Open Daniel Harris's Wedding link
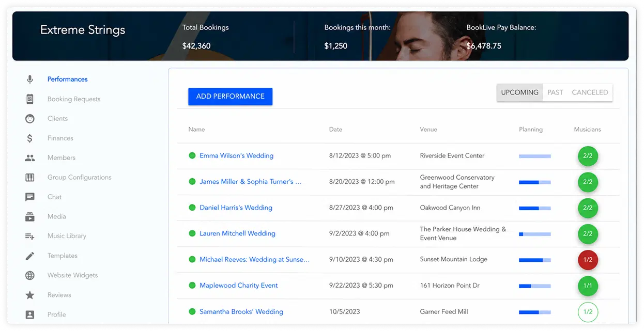644x331 pixels. [236, 208]
